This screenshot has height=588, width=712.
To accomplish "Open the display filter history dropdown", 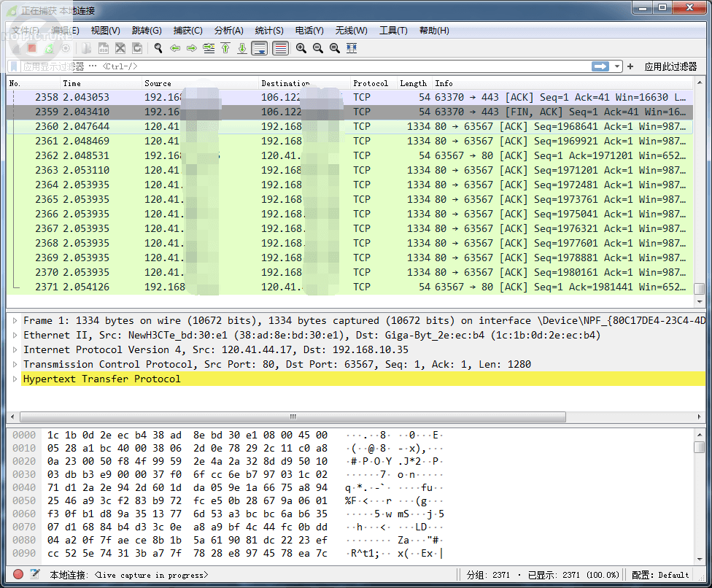I will (x=617, y=66).
